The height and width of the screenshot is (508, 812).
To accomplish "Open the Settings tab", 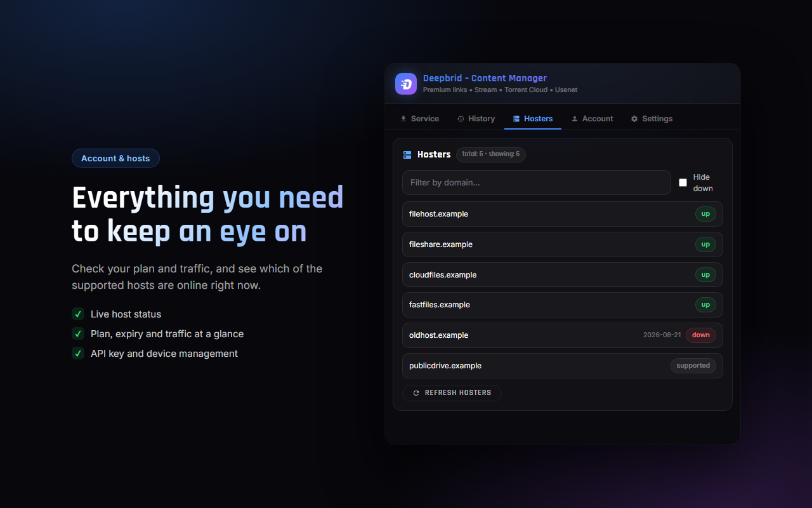I will [x=652, y=119].
